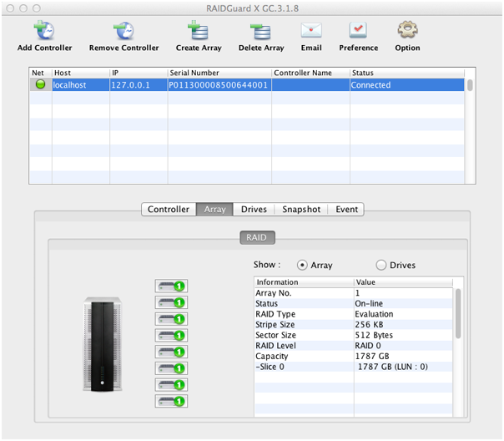Select the Drives radio button

click(x=381, y=265)
